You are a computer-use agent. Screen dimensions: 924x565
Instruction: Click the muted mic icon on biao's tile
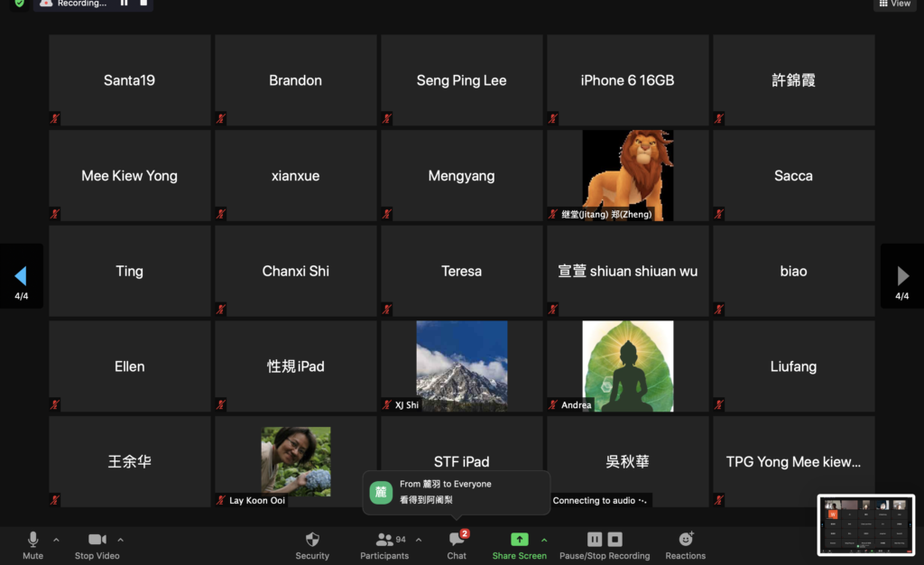point(719,310)
